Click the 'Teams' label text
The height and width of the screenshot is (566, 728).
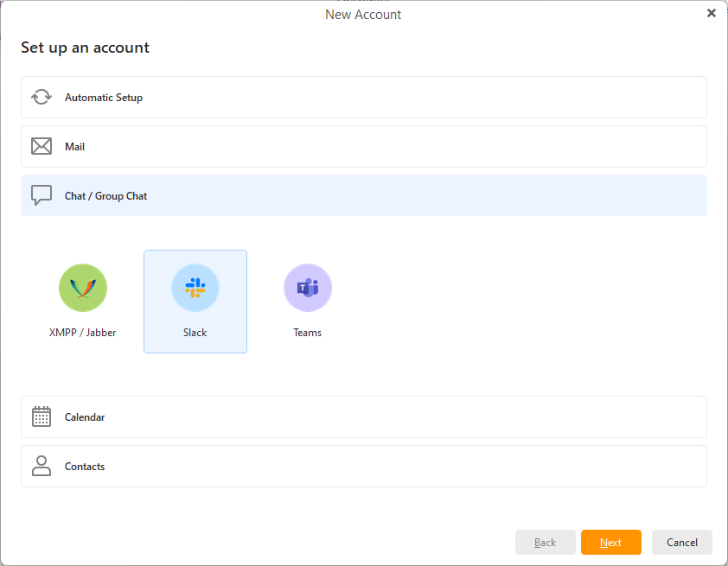pos(307,333)
